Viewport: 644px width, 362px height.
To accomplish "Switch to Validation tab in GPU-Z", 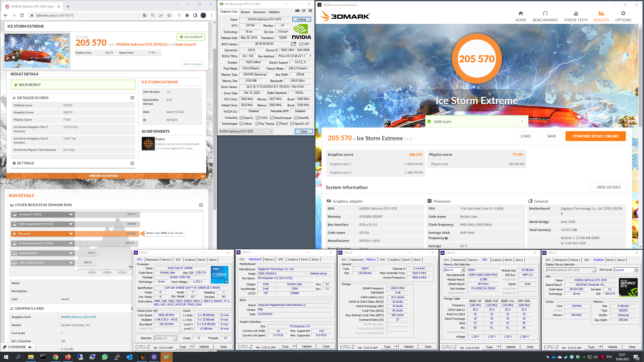I will [274, 12].
